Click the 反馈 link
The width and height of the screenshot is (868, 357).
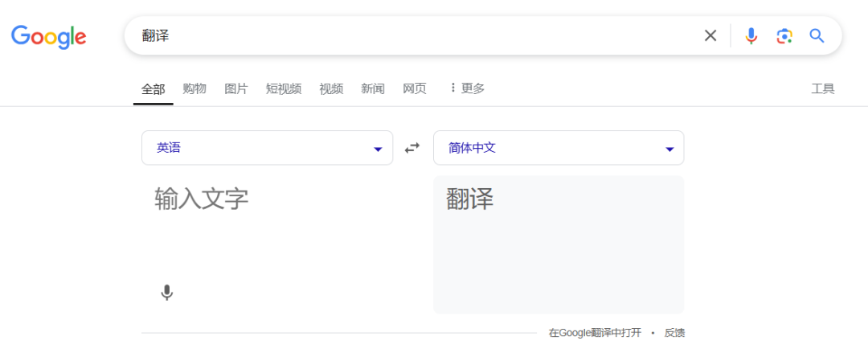coord(675,333)
